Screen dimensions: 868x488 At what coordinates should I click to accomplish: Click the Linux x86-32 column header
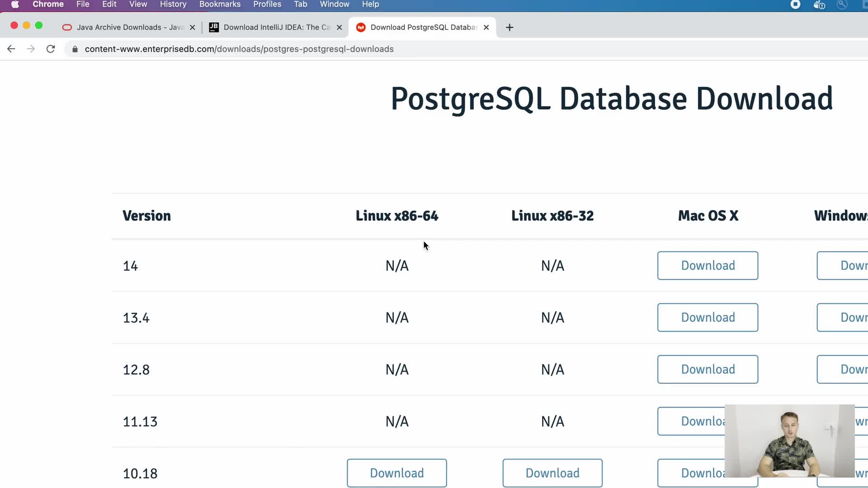tap(552, 216)
